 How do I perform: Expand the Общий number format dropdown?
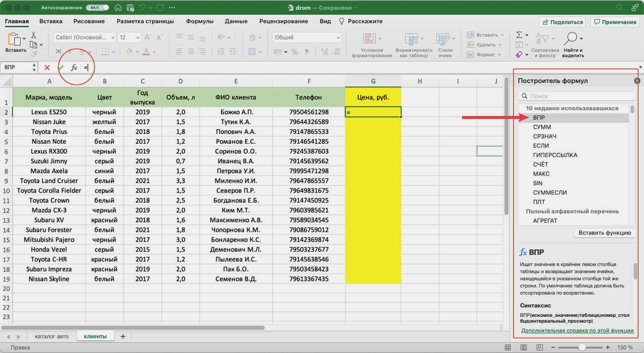[x=307, y=38]
